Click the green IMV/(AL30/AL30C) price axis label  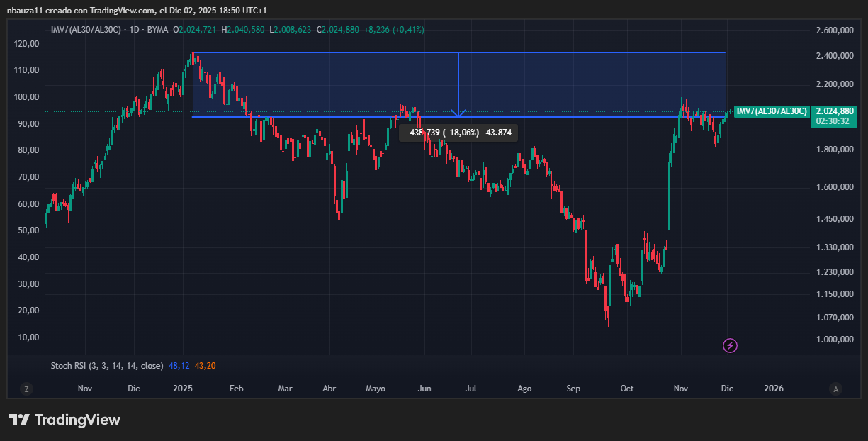pyautogui.click(x=771, y=111)
